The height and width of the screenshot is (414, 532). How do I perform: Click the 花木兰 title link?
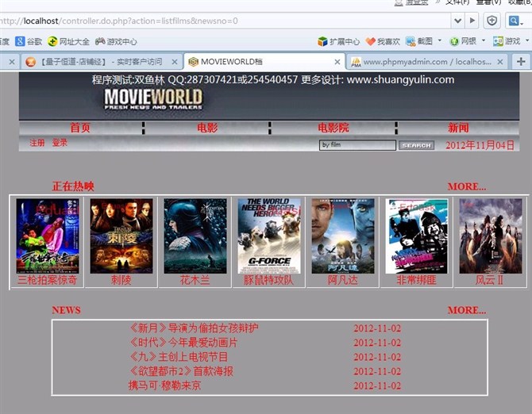(195, 280)
